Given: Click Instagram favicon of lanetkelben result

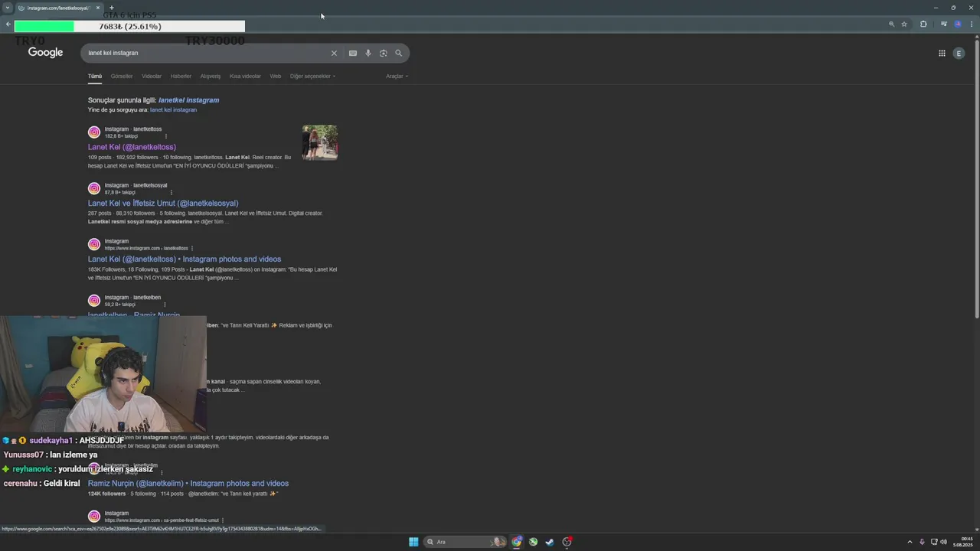Looking at the screenshot, I should (x=94, y=301).
